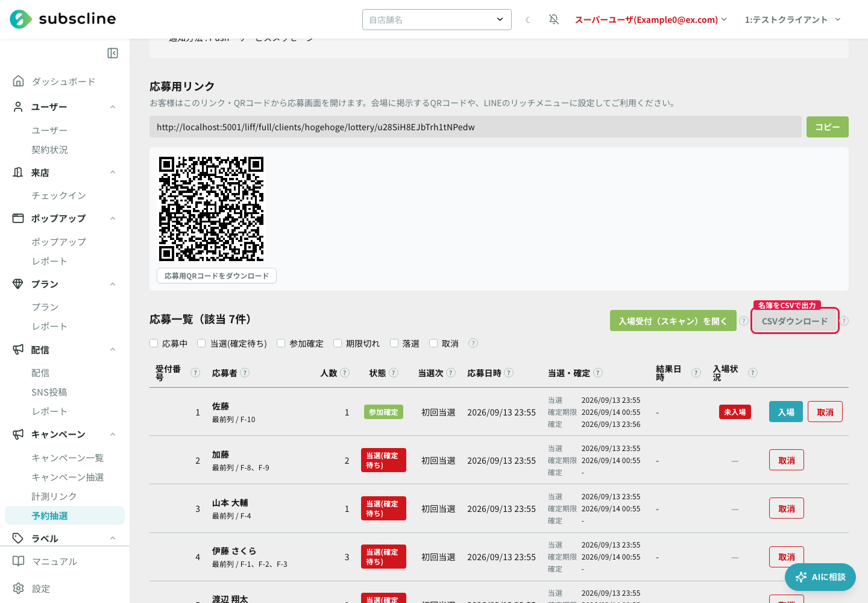Open help icon next to 入場状況 header
Viewport: 868px width, 603px height.
[753, 373]
